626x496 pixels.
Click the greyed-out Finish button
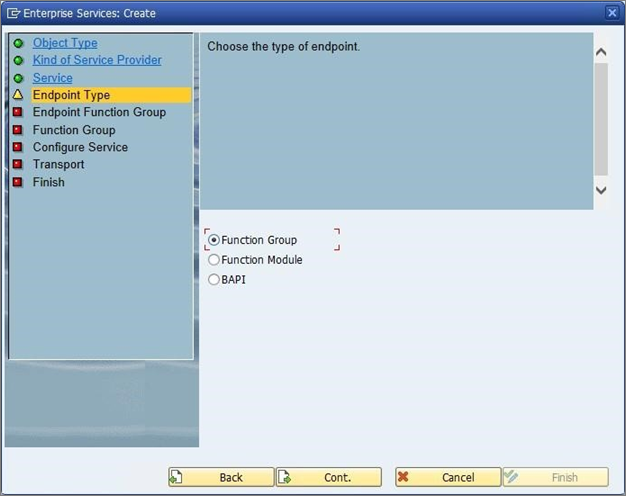[x=556, y=477]
